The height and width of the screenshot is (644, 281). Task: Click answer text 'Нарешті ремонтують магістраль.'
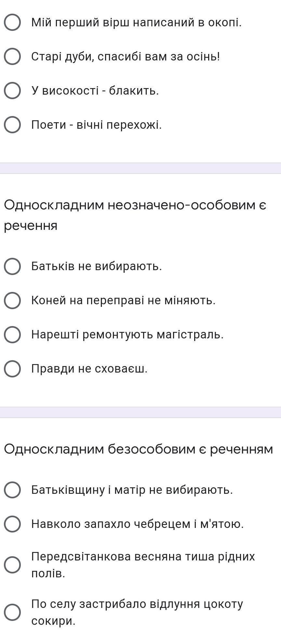click(127, 335)
